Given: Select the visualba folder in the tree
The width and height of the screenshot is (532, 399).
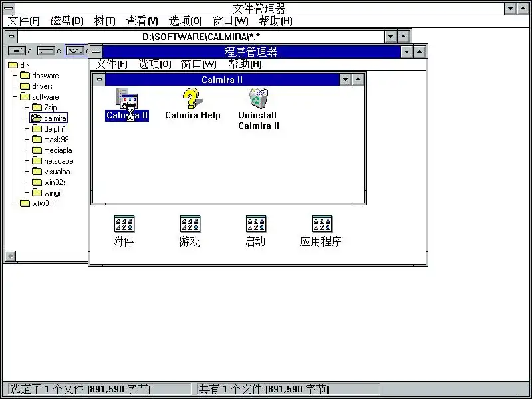Looking at the screenshot, I should (51, 172).
